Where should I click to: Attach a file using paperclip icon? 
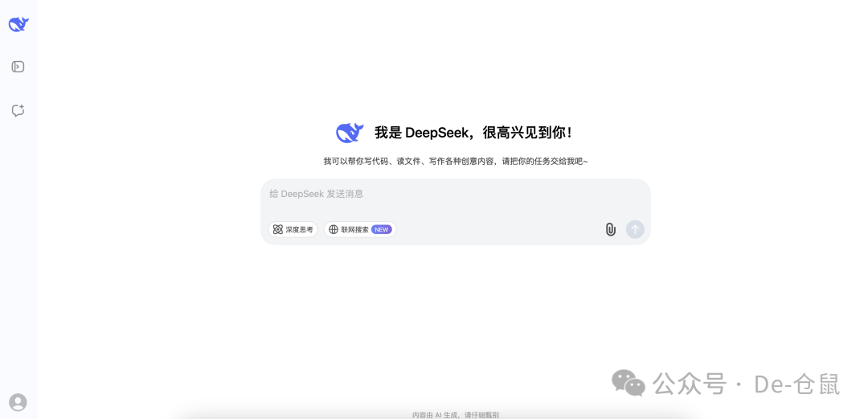pyautogui.click(x=610, y=229)
